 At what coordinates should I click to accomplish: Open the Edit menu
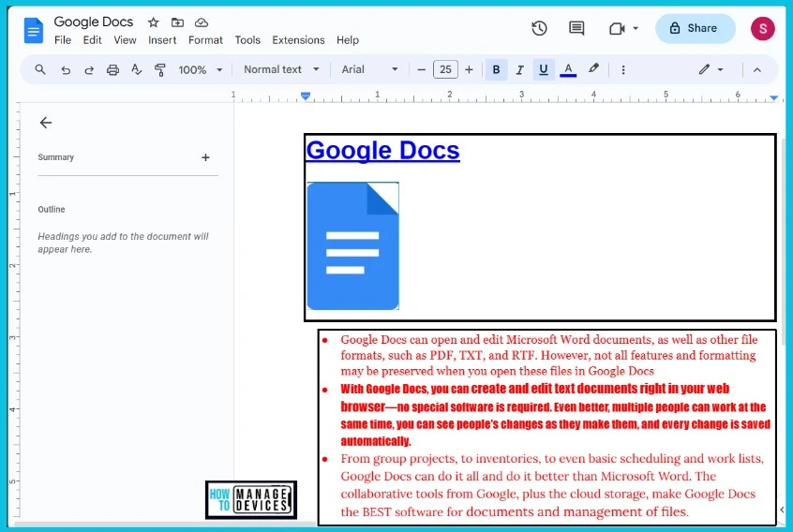click(92, 40)
